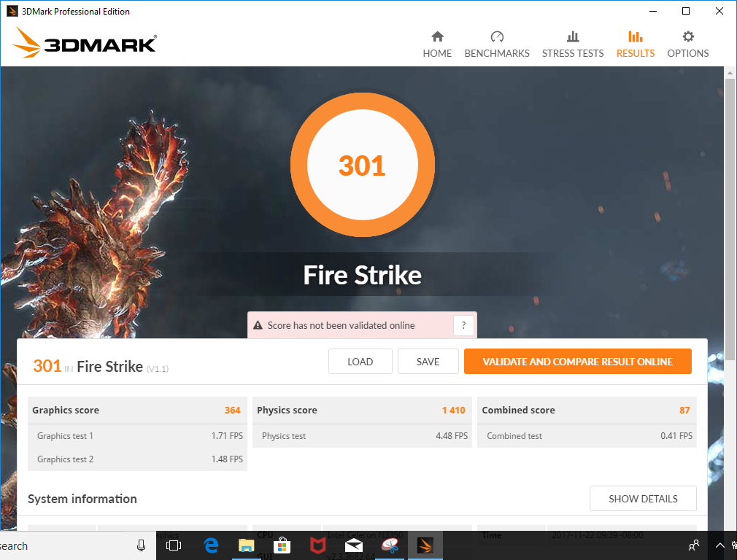Click the microphone icon in search
This screenshot has height=560, width=737.
coord(141,545)
